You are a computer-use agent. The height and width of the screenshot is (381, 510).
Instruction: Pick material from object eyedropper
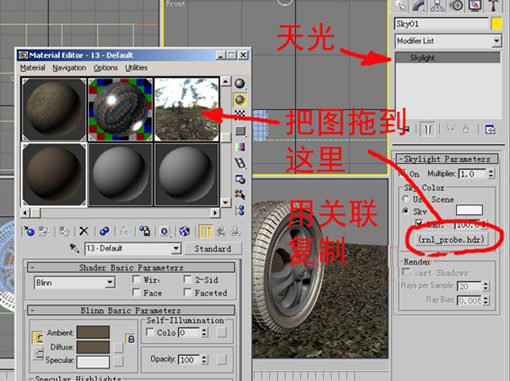[74, 248]
